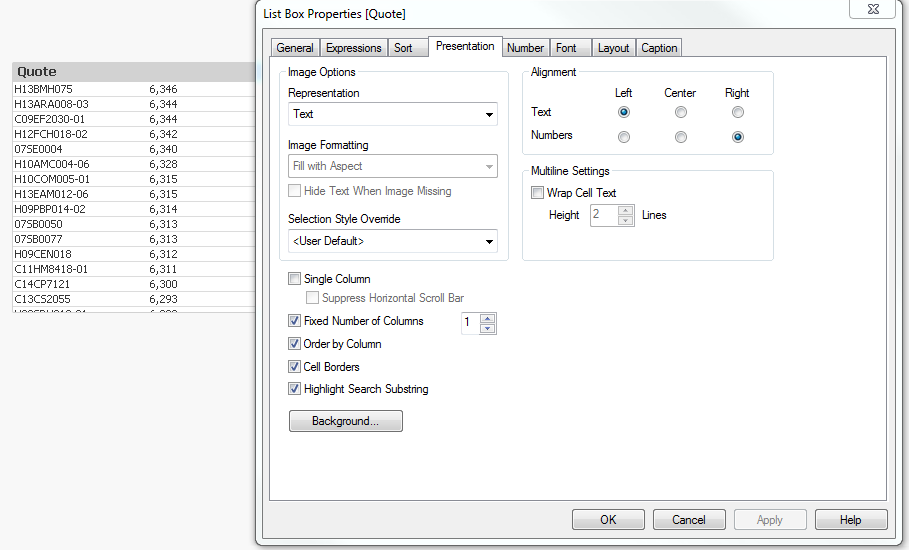Image resolution: width=909 pixels, height=550 pixels.
Task: Select Center alignment for Numbers
Action: coord(681,137)
